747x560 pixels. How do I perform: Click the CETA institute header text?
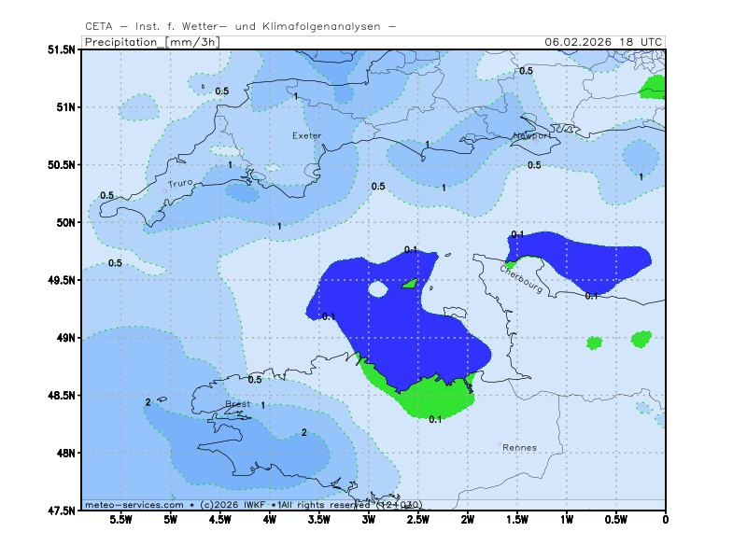(x=239, y=26)
